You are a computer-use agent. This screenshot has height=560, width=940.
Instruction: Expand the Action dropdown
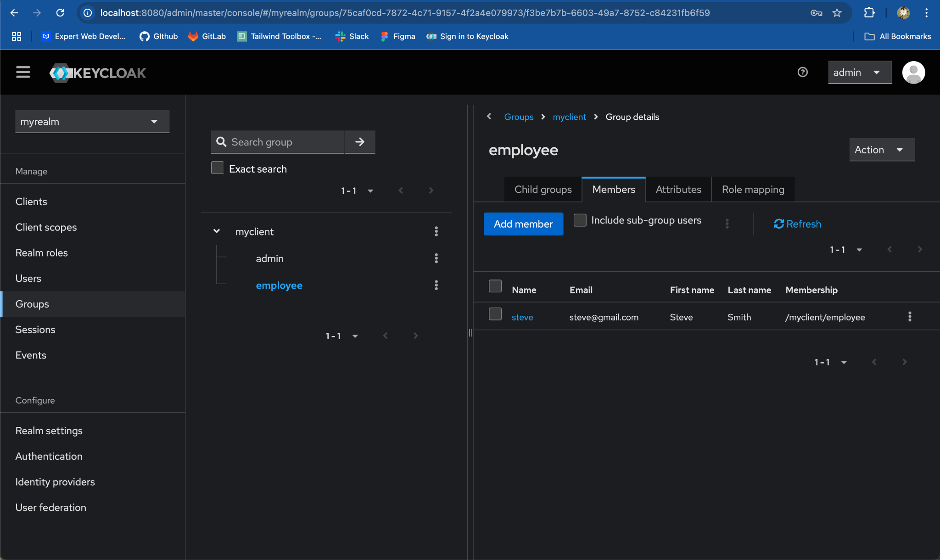(x=881, y=150)
